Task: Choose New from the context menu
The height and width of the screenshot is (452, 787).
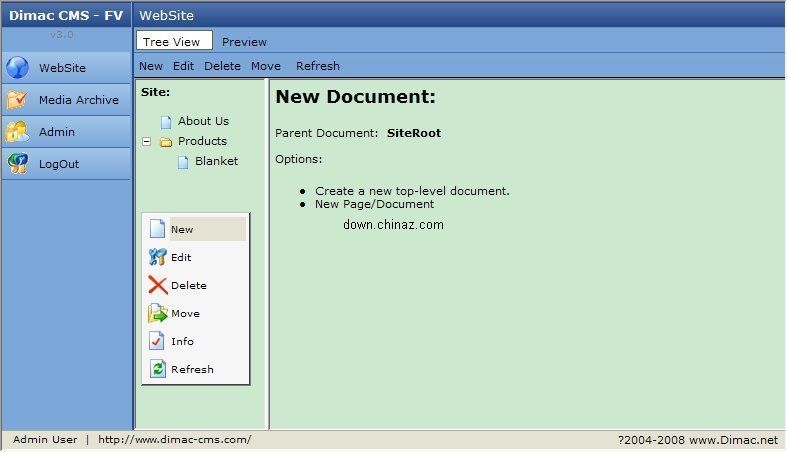Action: pos(182,229)
